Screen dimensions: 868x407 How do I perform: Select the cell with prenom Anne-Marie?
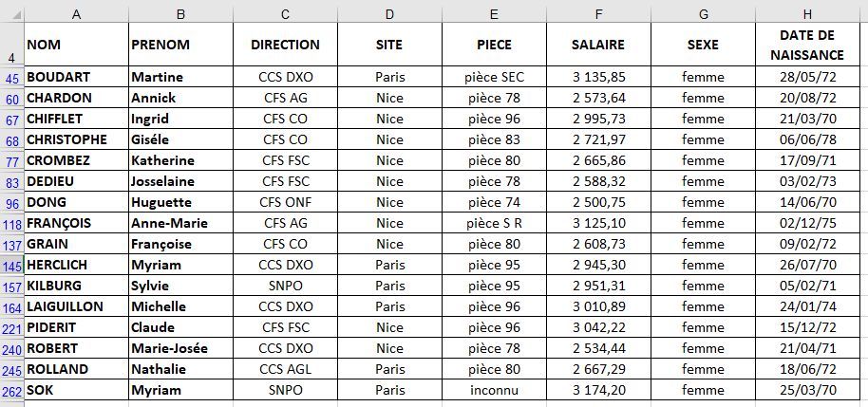(180, 223)
